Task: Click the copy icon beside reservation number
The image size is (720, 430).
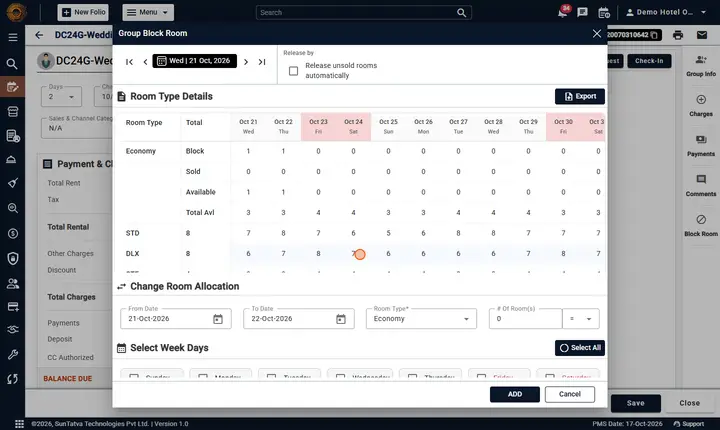Action: point(654,35)
